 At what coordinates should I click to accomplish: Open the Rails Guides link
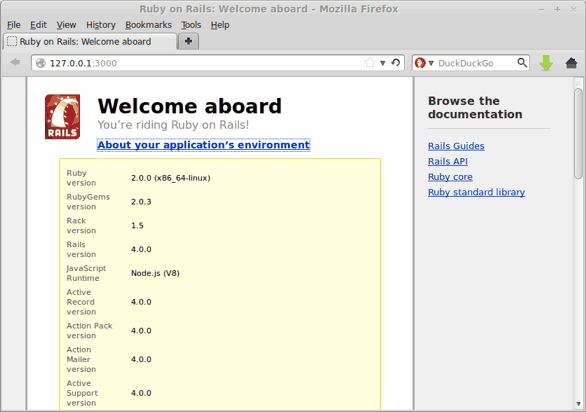click(456, 146)
